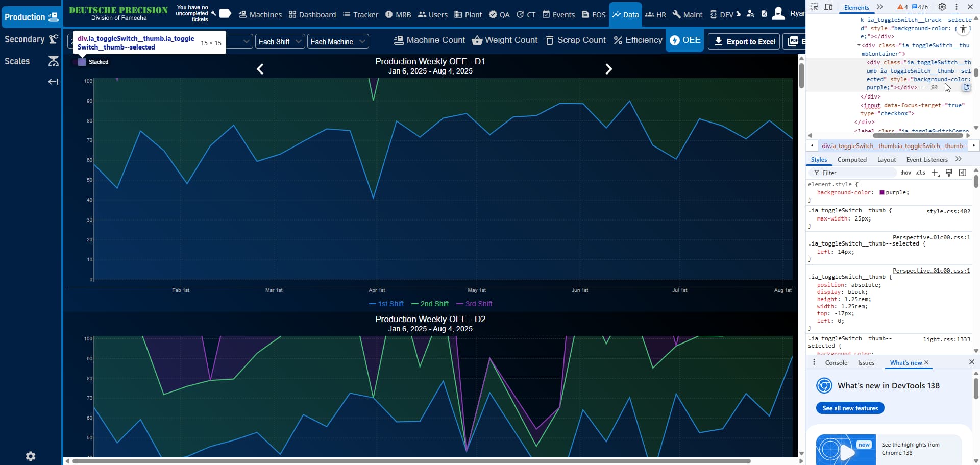Image resolution: width=980 pixels, height=465 pixels.
Task: Toggle 2nd Shift legend series
Action: click(430, 304)
